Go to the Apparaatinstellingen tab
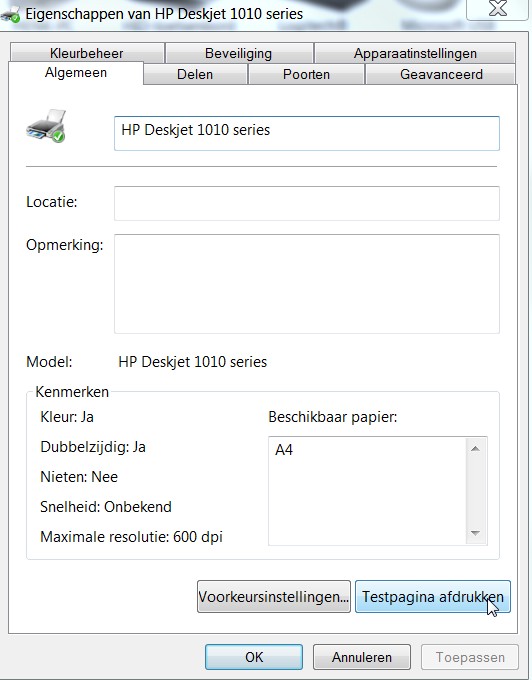The height and width of the screenshot is (680, 532). (415, 53)
